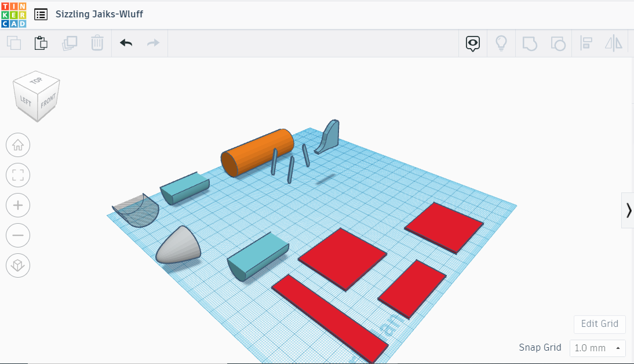Open the design menu list icon beside the title
This screenshot has height=364, width=634.
click(x=41, y=14)
